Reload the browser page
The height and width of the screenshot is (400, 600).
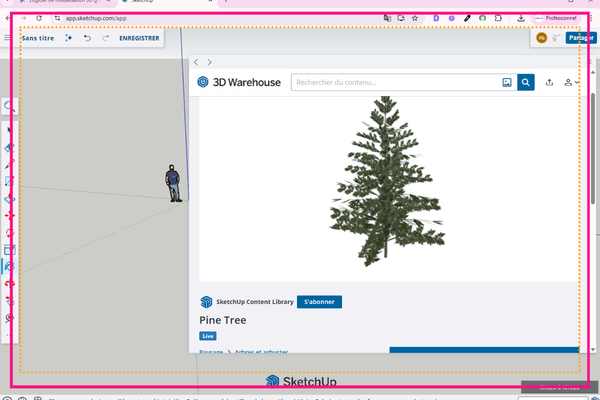39,18
